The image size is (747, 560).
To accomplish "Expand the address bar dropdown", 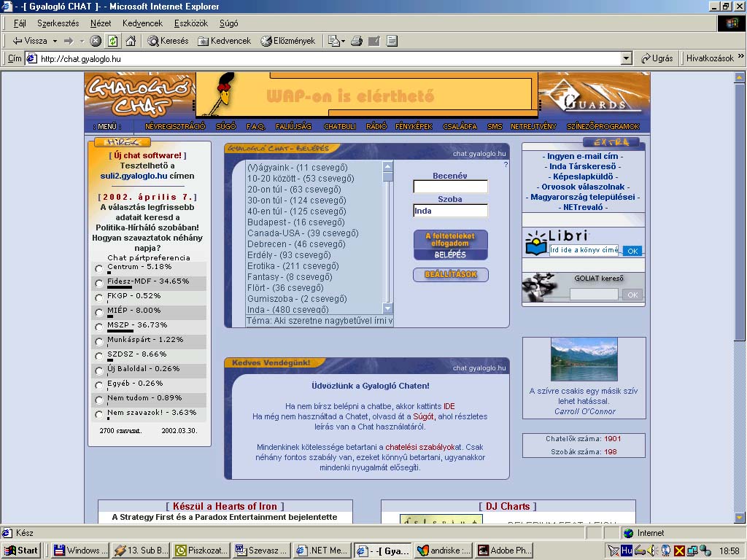I will coord(627,58).
